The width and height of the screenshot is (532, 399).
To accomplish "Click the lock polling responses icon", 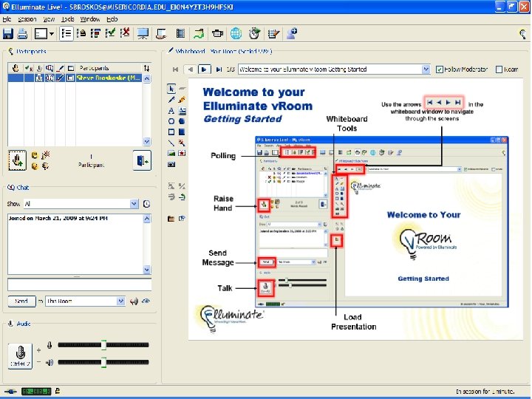I will pyautogui.click(x=81, y=33).
